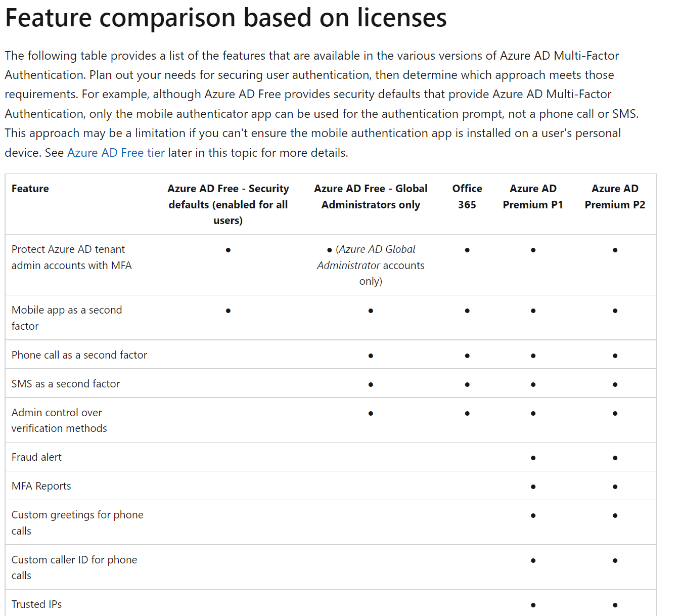This screenshot has width=681, height=616.
Task: Click the '(Azure AD Global Administrator accounts only)' cell
Action: [x=371, y=265]
